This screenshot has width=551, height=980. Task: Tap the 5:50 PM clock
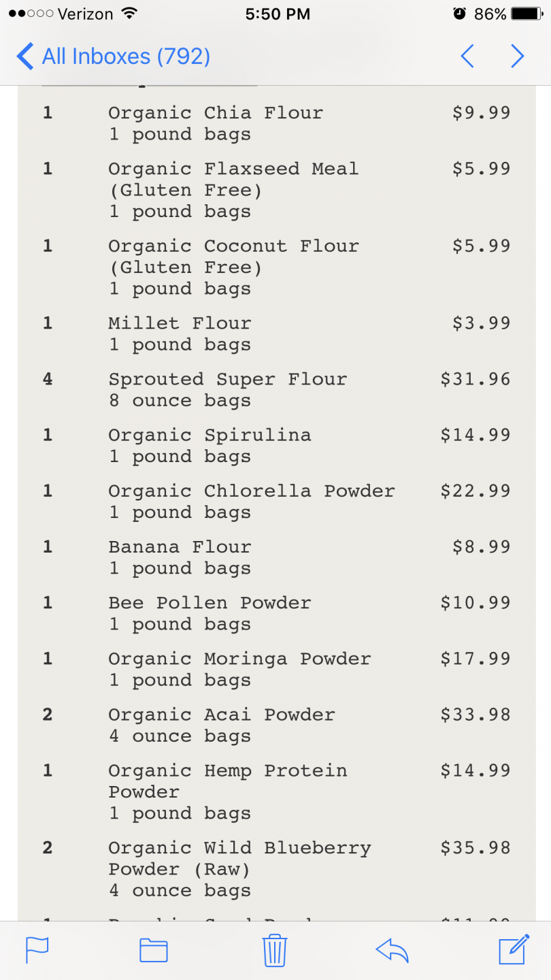[278, 14]
